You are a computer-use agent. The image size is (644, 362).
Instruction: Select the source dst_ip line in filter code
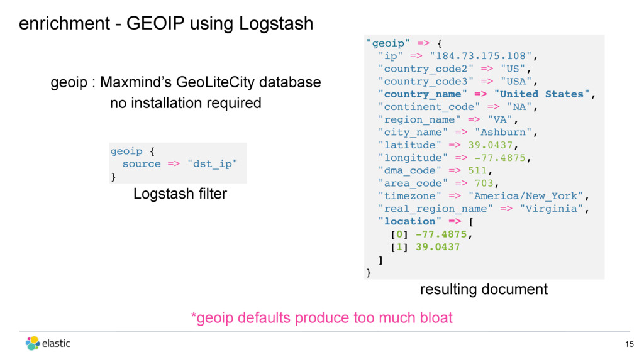pos(180,164)
